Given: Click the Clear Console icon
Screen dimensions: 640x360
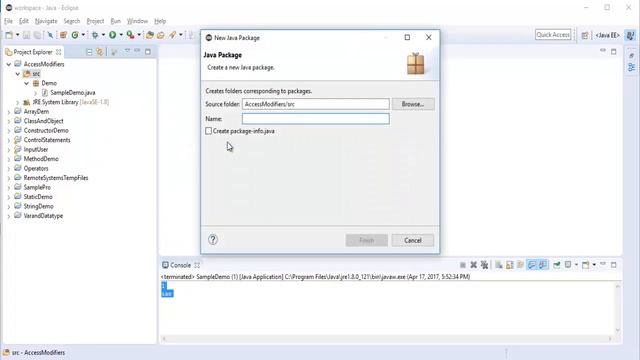Looking at the screenshot, I should tap(499, 265).
